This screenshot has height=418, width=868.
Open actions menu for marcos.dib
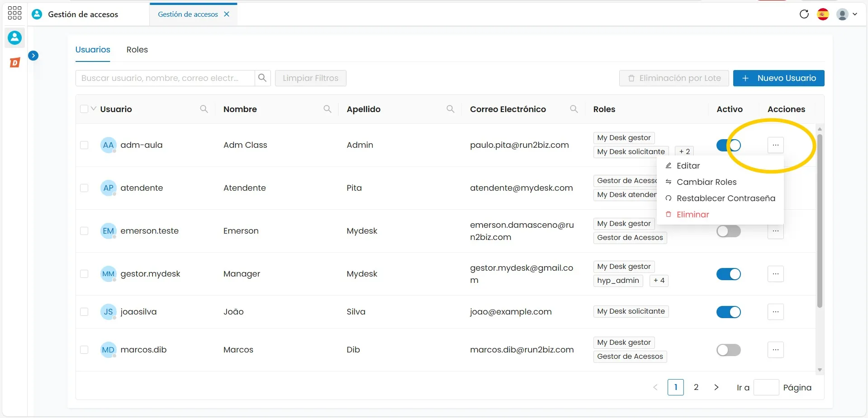pos(775,350)
